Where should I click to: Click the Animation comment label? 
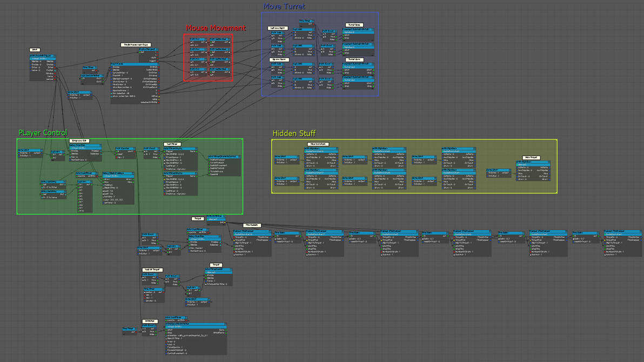point(149,321)
